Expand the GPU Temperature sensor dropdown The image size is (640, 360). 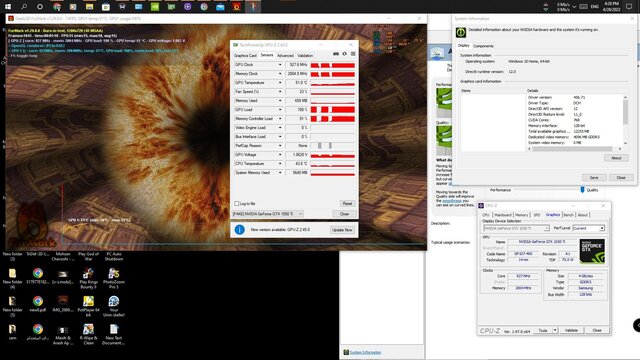click(280, 83)
